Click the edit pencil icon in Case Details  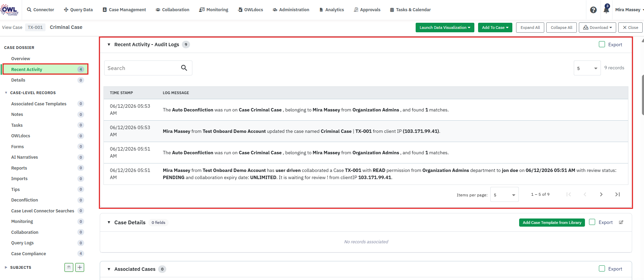click(x=621, y=223)
